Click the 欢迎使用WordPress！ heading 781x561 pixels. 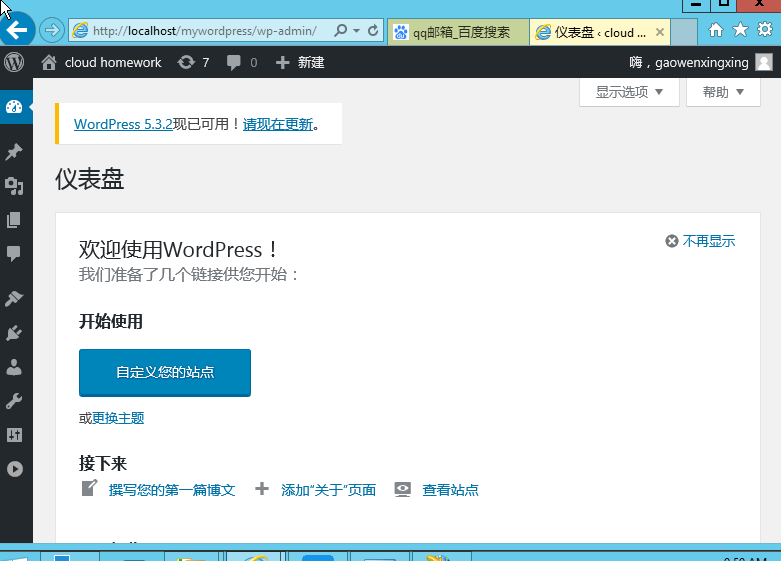tap(179, 250)
